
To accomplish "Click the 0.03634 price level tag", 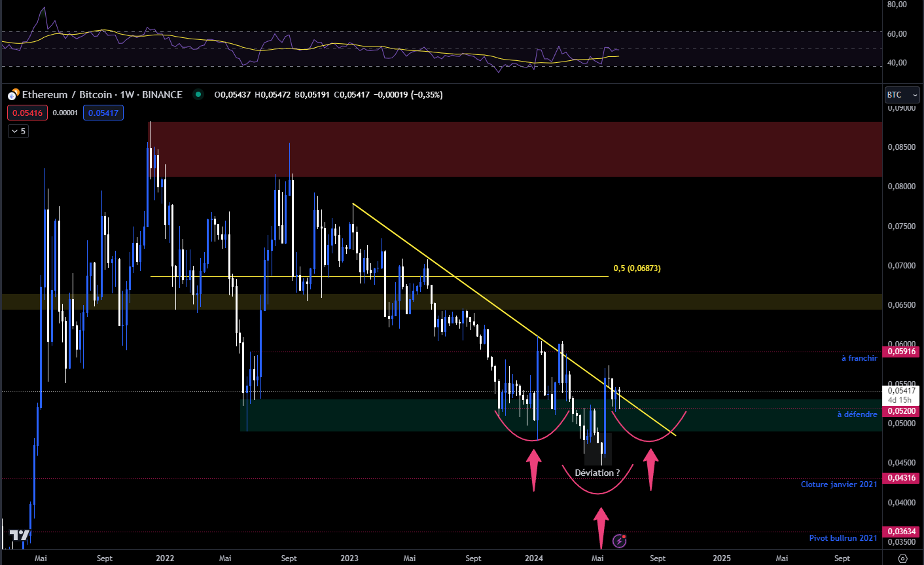I will coord(901,532).
